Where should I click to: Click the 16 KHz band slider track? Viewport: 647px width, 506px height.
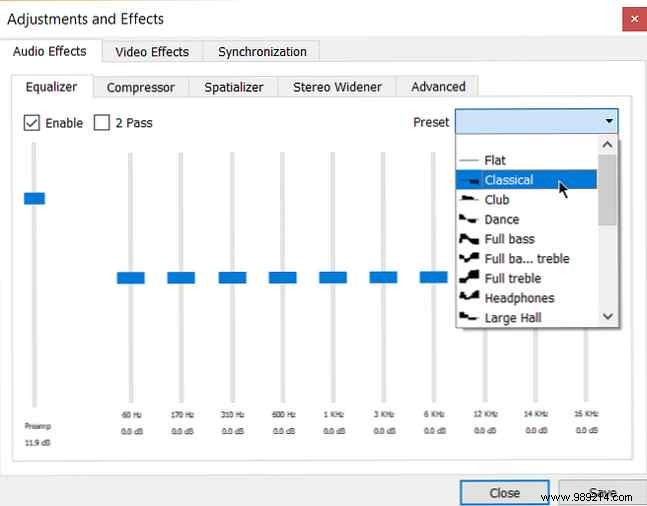(586, 365)
